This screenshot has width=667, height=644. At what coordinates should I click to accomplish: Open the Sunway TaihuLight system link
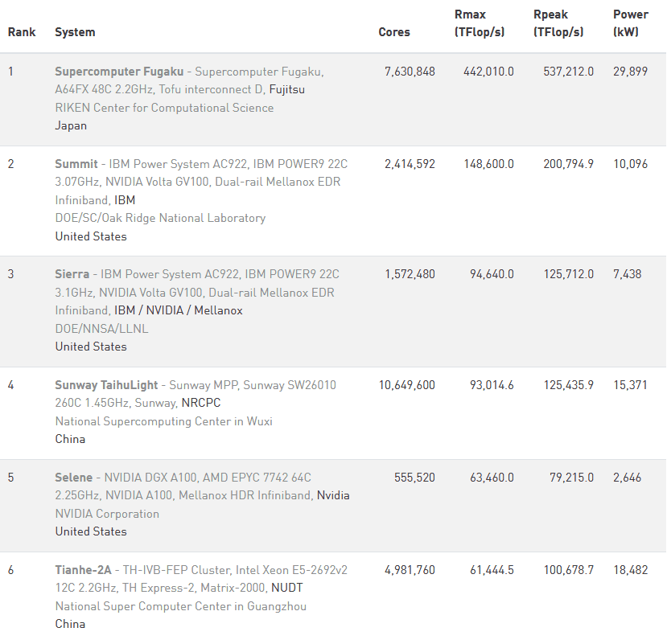click(106, 385)
